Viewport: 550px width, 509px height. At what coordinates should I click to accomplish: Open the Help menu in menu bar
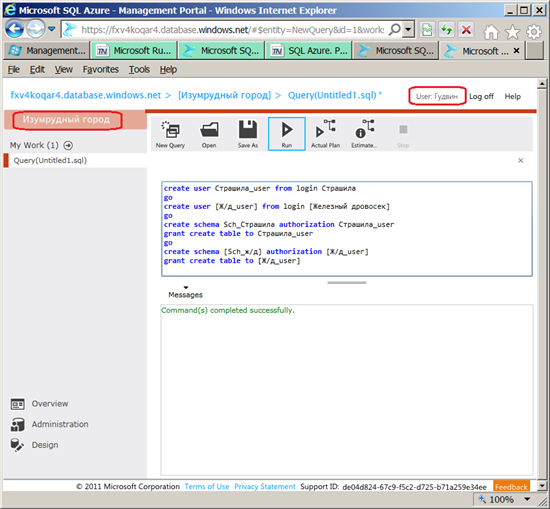pos(168,69)
